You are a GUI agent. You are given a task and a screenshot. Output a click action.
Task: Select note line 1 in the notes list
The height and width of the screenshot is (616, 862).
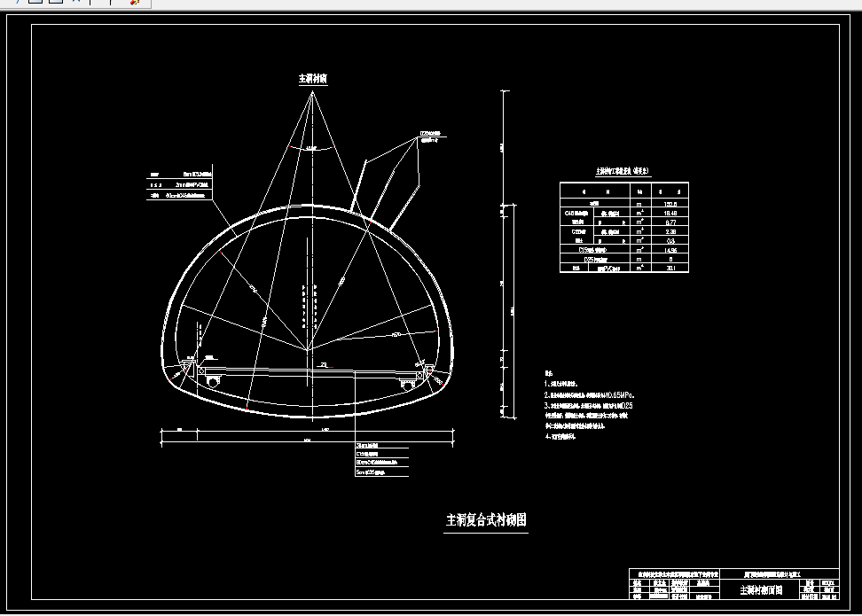tap(560, 384)
